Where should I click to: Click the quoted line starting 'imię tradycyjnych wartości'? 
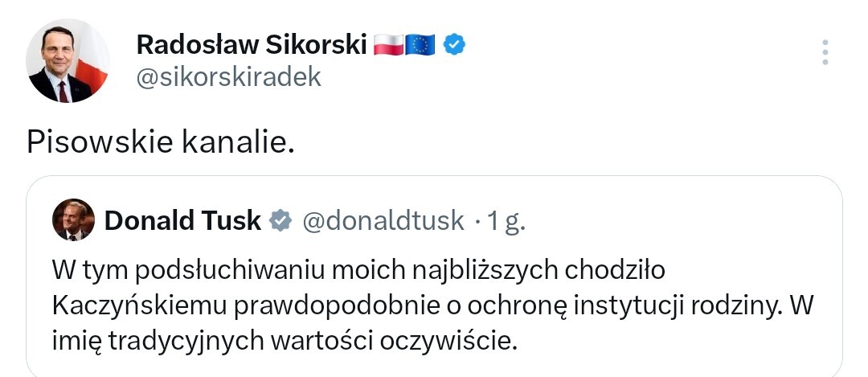coord(281,341)
